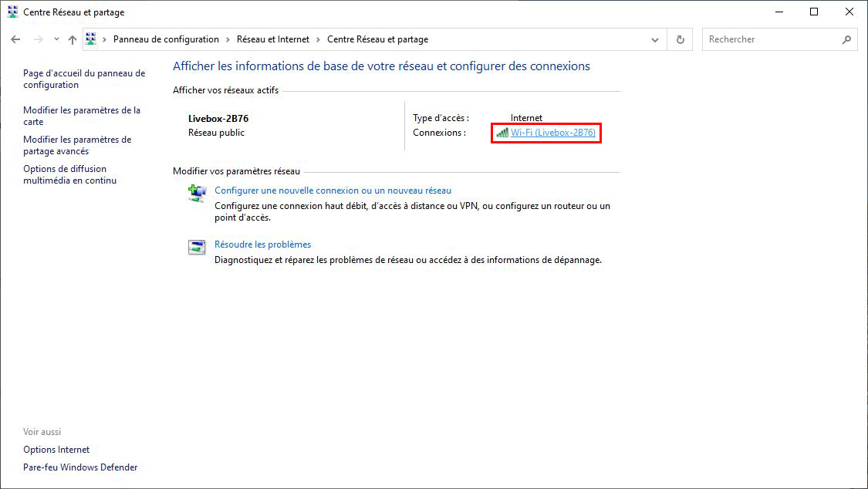
Task: Open Résoudre les problèmes link
Action: (x=262, y=244)
